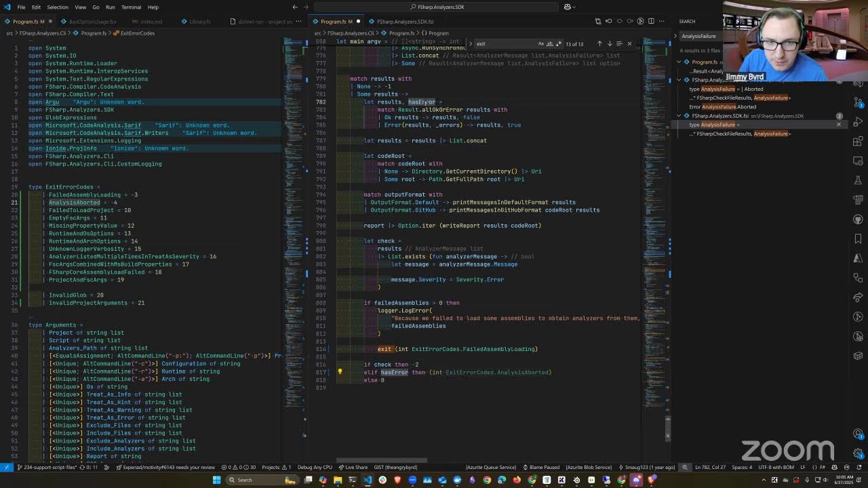This screenshot has height=488, width=868.
Task: Open the Run menu
Action: coord(110,7)
